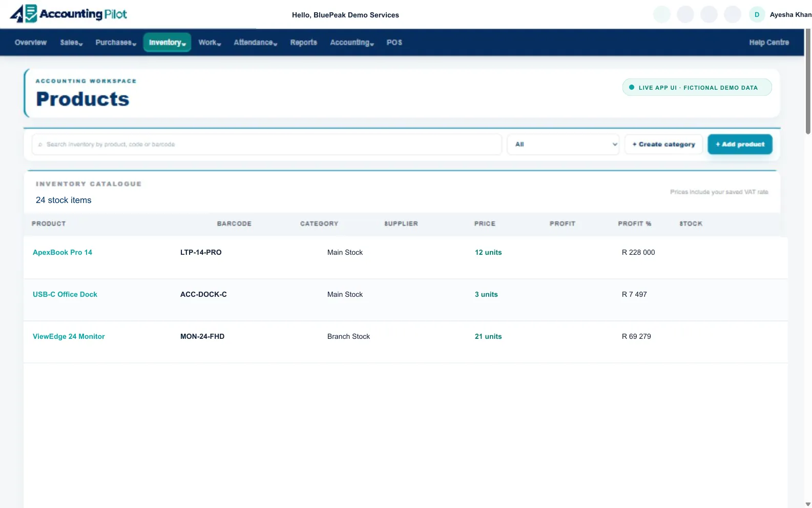
Task: Click the 3 units stock link
Action: click(x=486, y=294)
